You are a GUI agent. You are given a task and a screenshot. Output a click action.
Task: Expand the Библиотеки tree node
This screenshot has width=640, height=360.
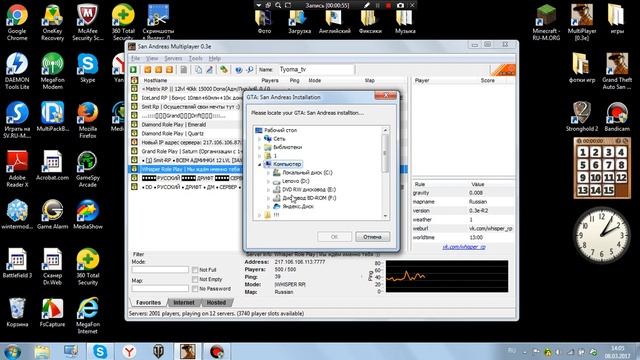(x=260, y=147)
